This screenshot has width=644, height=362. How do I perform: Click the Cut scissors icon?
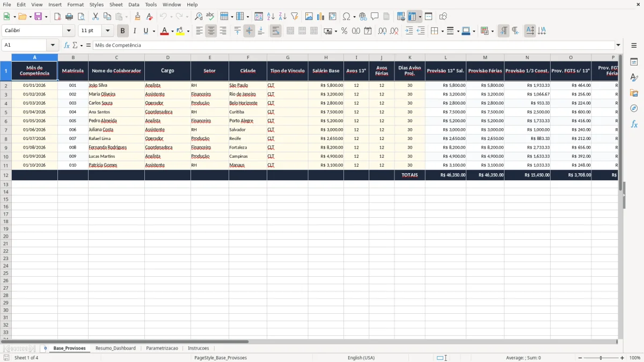96,17
